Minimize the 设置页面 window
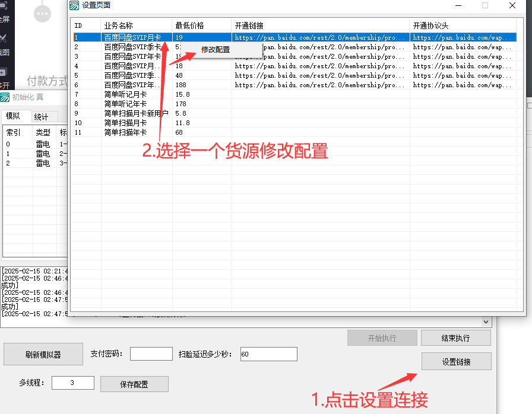The image size is (532, 414). 458,5
